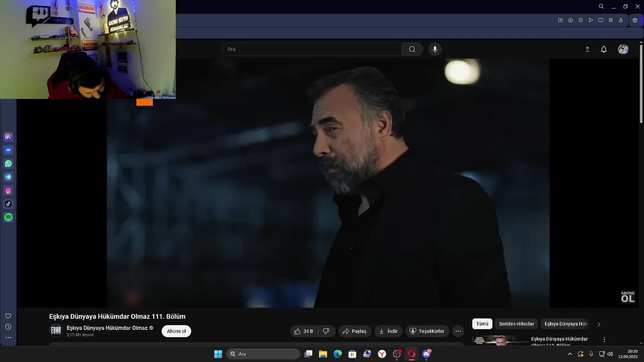This screenshot has height=362, width=644.
Task: Open Opera profile account icon
Action: [621, 20]
